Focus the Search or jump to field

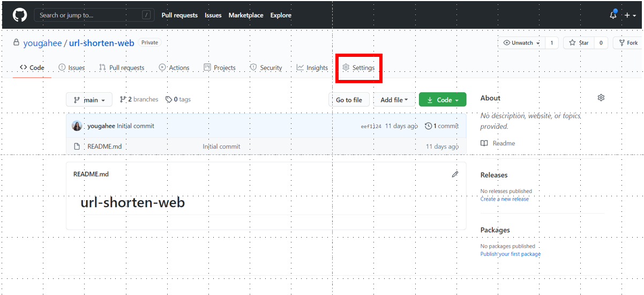[94, 15]
